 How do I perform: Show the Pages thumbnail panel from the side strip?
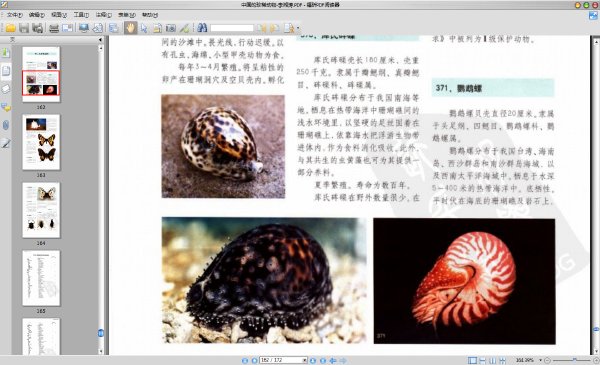pyautogui.click(x=6, y=71)
